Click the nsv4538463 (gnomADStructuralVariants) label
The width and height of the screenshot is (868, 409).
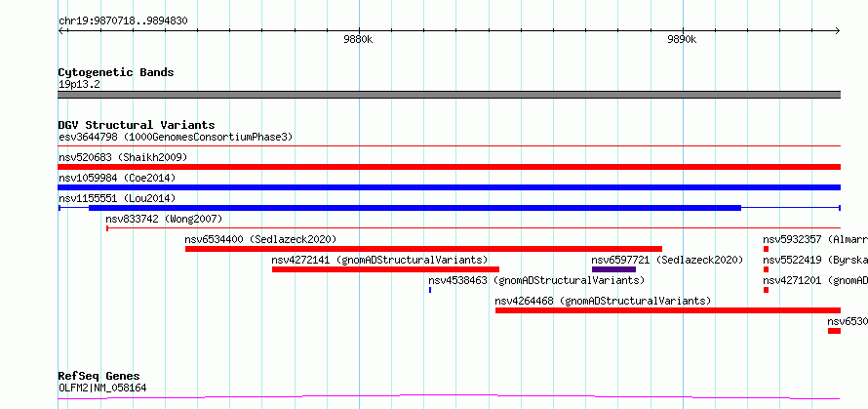536,280
